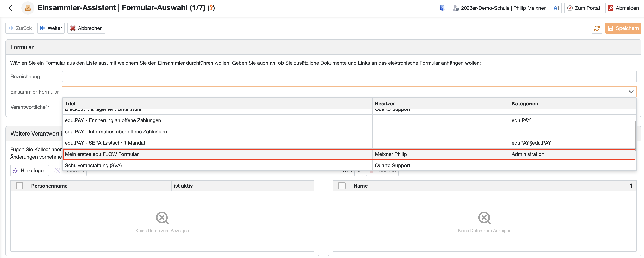Select Mein erstes edu.FLOW Formular entry

102,154
